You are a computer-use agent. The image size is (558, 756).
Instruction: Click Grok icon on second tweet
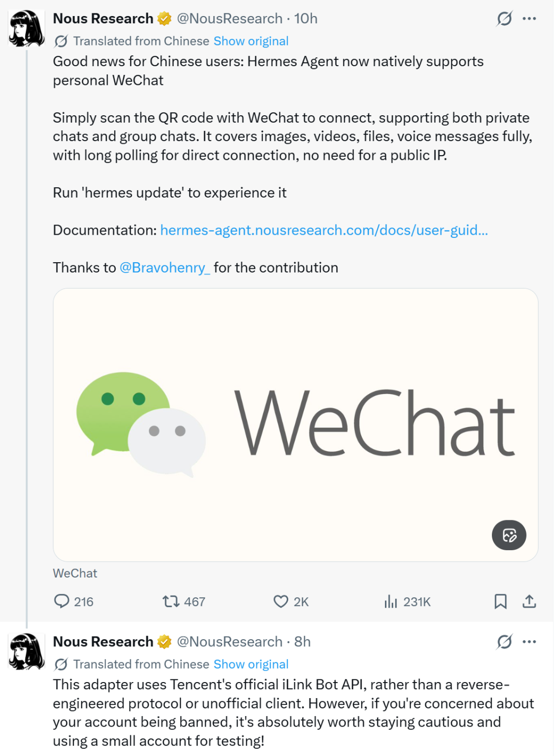click(504, 642)
